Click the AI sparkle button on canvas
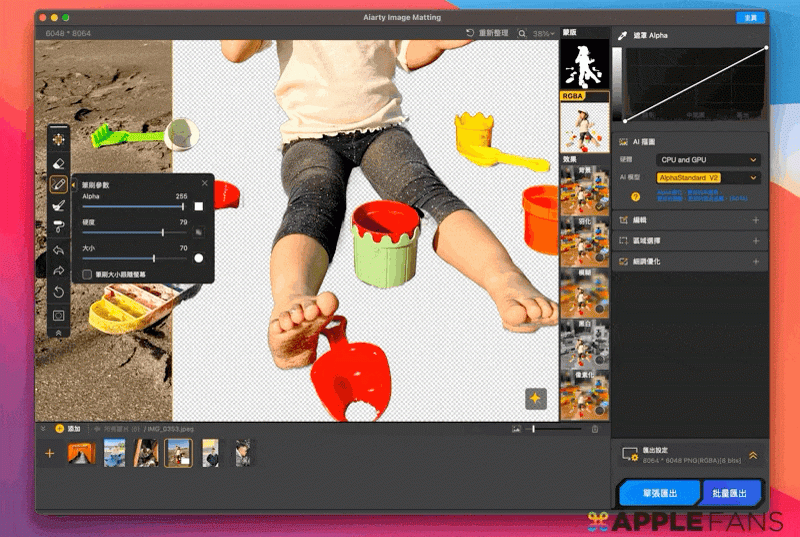 (535, 398)
